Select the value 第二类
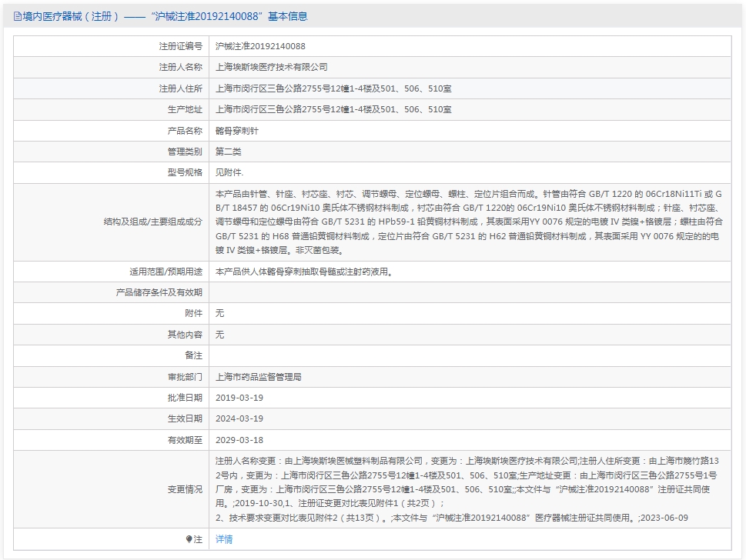This screenshot has width=746, height=560. click(x=229, y=152)
